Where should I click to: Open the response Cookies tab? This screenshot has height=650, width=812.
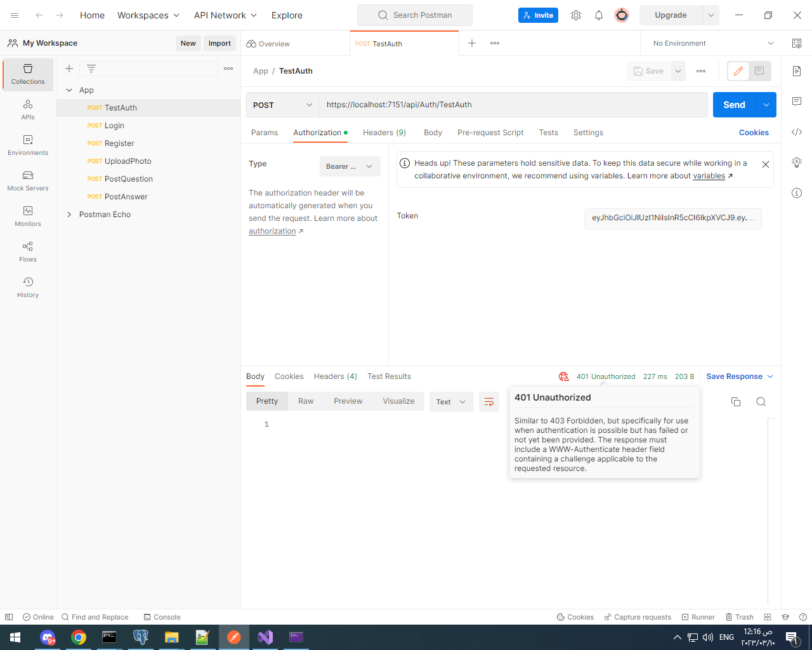point(289,376)
